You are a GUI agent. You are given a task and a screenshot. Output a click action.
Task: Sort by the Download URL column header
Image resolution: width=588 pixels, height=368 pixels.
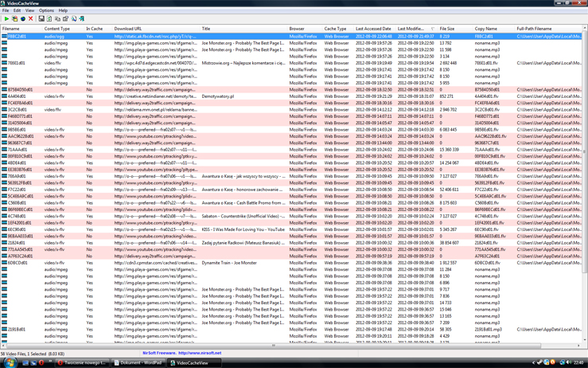tap(157, 29)
